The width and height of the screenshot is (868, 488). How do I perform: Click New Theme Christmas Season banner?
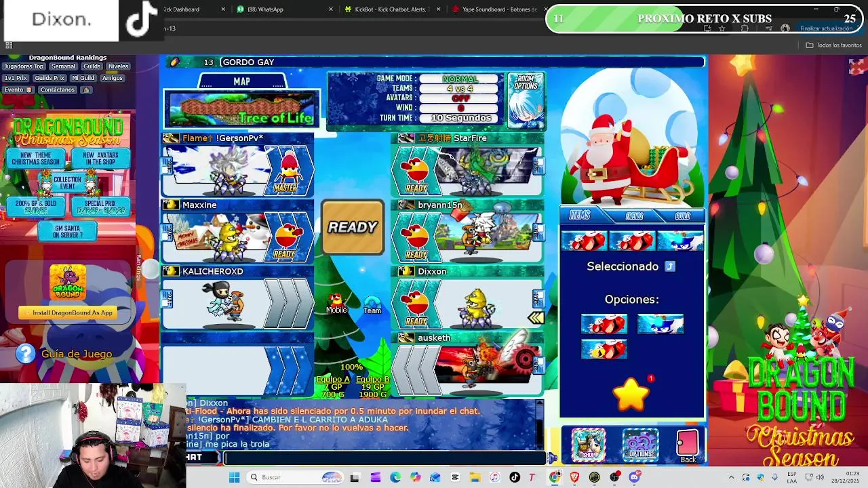click(35, 159)
